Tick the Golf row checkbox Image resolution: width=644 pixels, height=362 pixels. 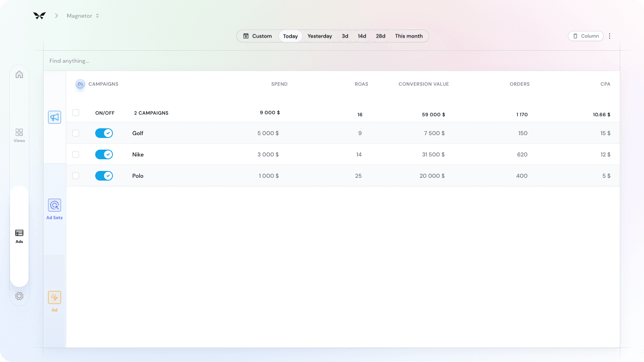[75, 133]
